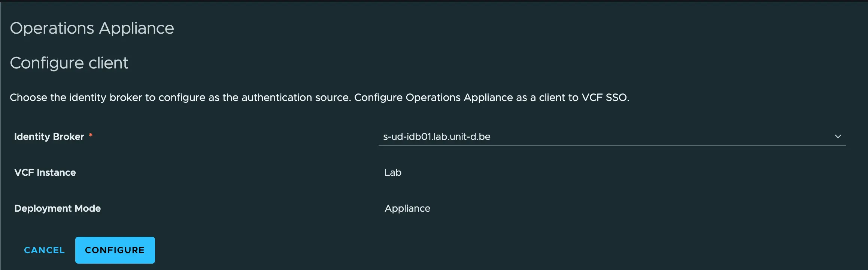Click the Operations Appliance title
The image size is (868, 270).
(x=92, y=28)
